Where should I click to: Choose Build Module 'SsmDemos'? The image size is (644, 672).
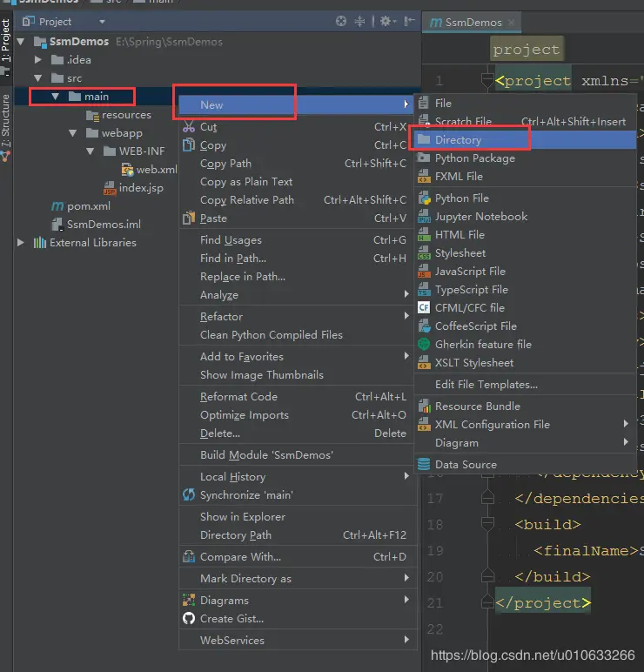pos(296,454)
